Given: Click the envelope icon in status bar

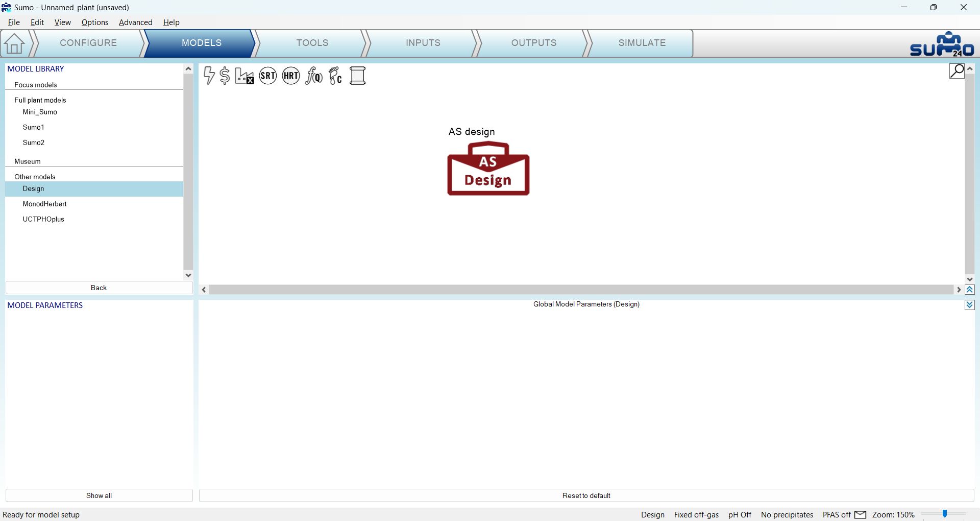Looking at the screenshot, I should [861, 514].
